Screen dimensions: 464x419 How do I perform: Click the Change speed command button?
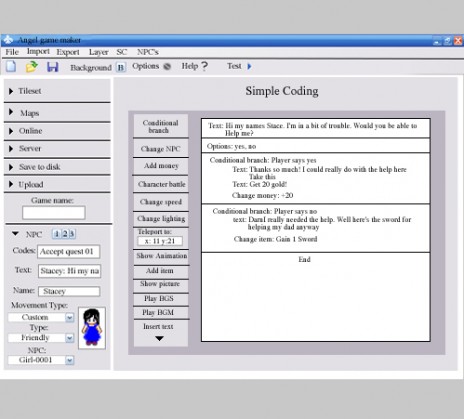[161, 202]
